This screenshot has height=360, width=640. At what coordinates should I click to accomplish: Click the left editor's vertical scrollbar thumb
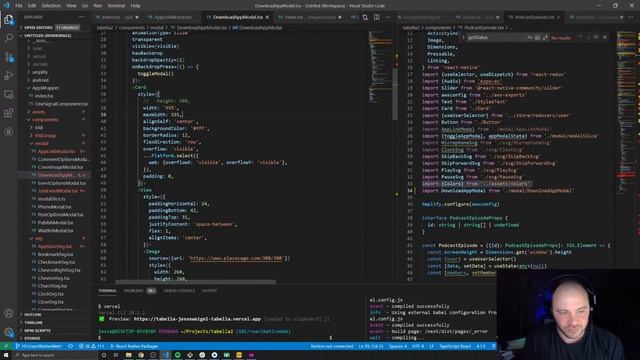click(x=395, y=94)
